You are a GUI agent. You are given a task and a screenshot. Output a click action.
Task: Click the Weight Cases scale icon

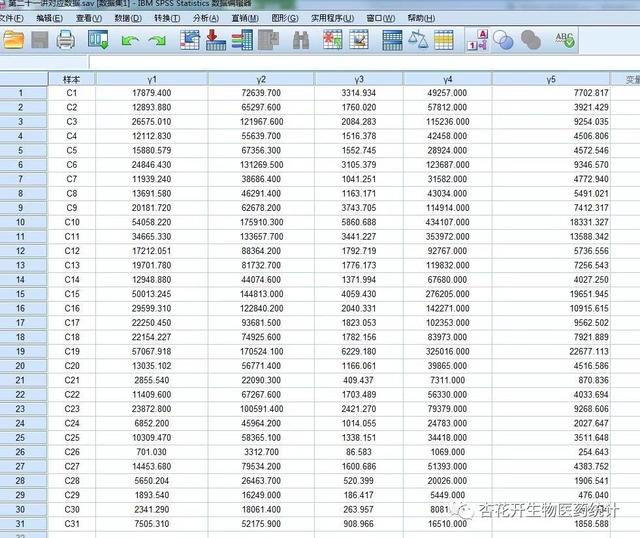pyautogui.click(x=419, y=41)
